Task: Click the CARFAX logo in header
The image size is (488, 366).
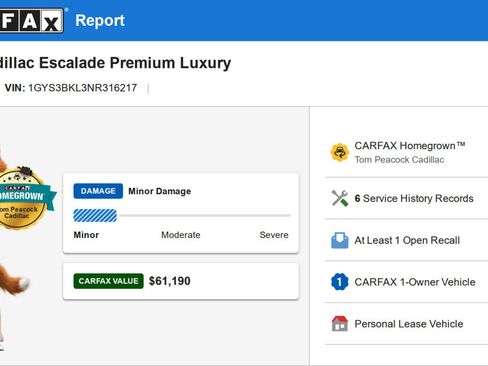Action: [x=32, y=21]
